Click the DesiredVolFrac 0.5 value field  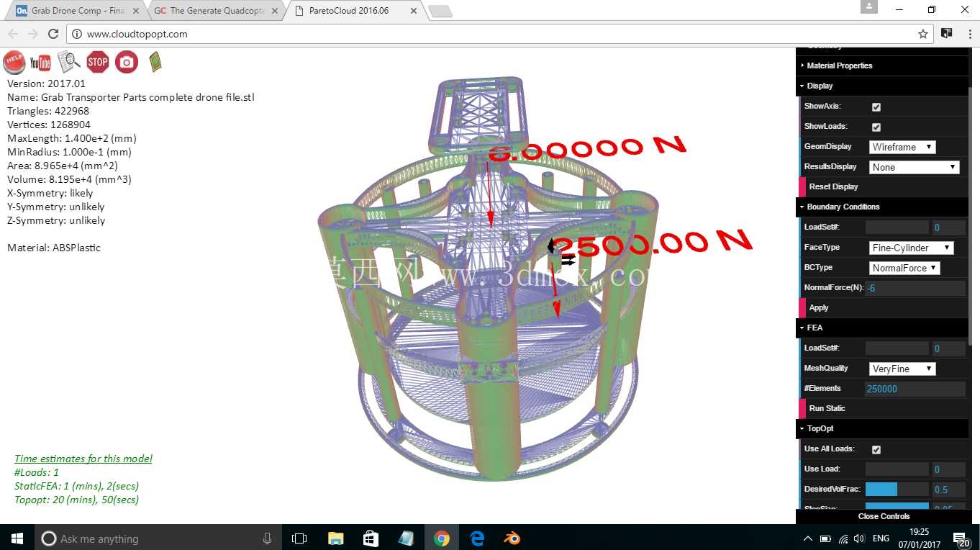coord(948,490)
